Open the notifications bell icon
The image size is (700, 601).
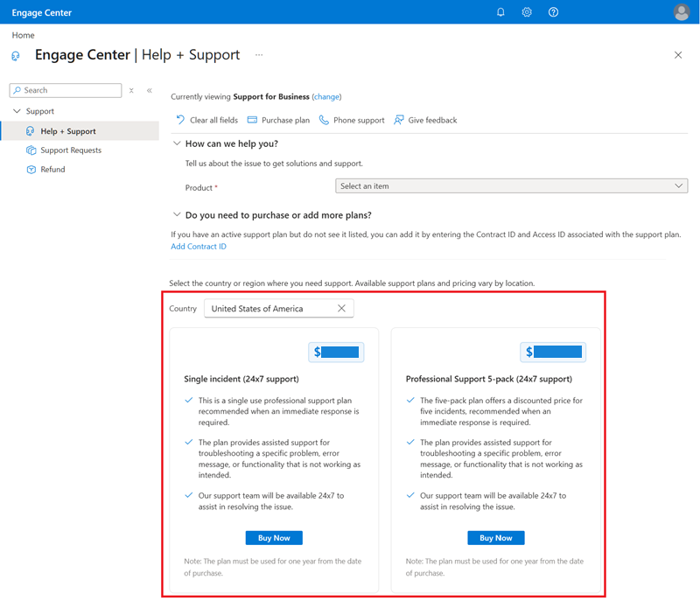[500, 12]
